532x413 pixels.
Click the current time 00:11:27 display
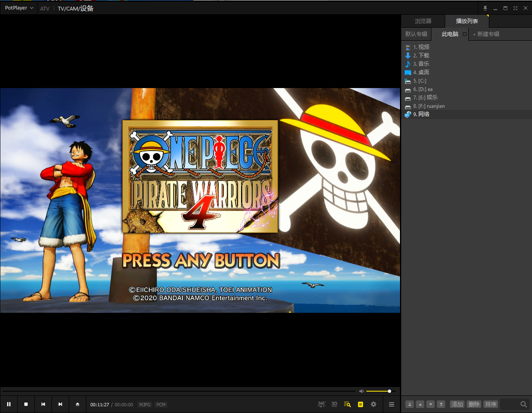click(100, 405)
